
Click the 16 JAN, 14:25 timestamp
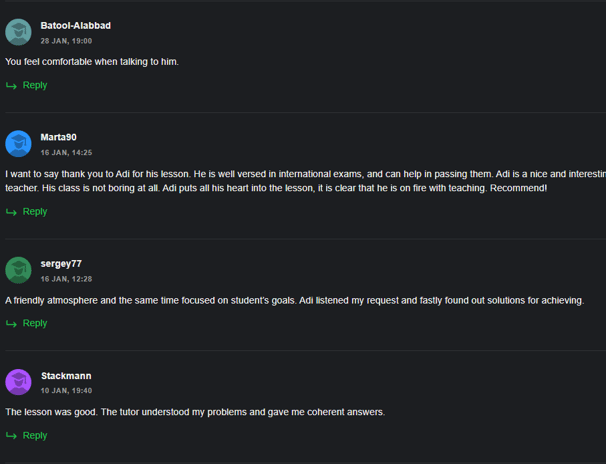point(66,153)
